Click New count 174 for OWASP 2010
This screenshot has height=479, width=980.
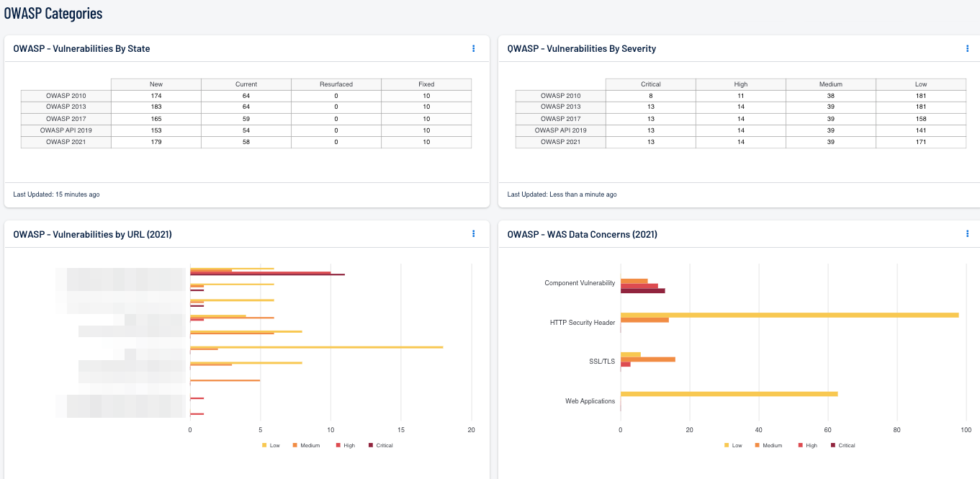tap(156, 96)
